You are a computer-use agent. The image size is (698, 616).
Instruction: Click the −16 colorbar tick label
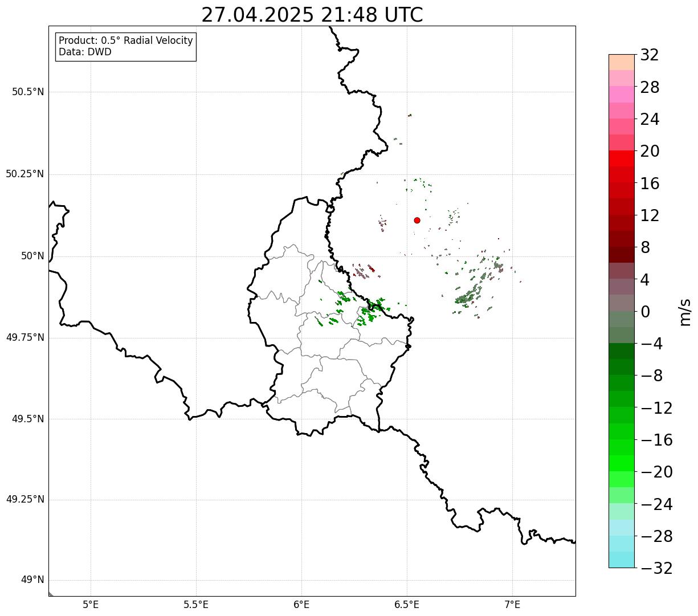click(x=656, y=440)
